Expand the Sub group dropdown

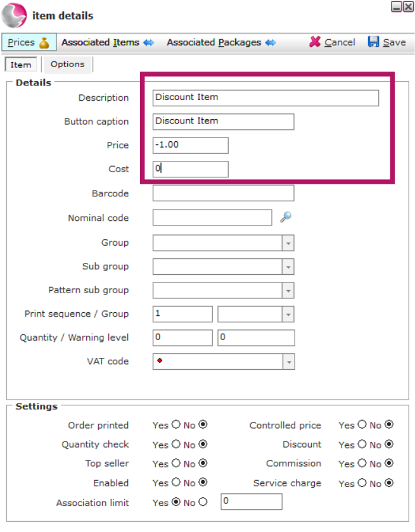(288, 267)
